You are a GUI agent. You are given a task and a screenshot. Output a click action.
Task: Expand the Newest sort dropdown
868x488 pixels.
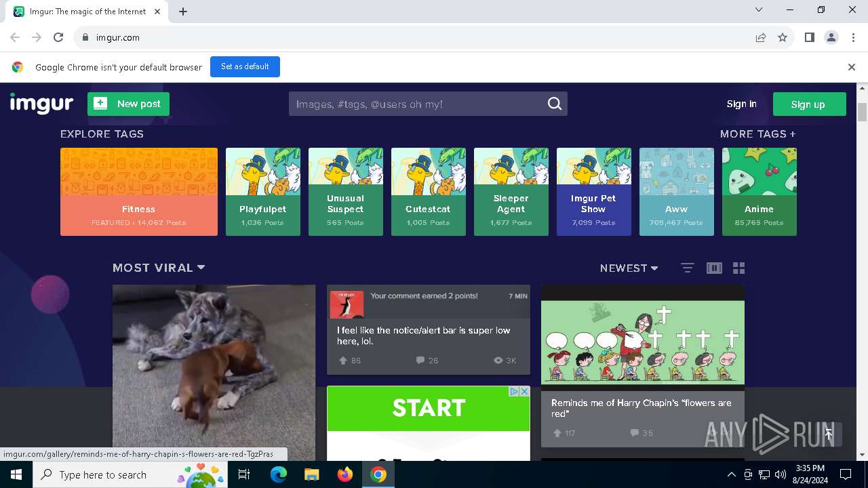[629, 268]
